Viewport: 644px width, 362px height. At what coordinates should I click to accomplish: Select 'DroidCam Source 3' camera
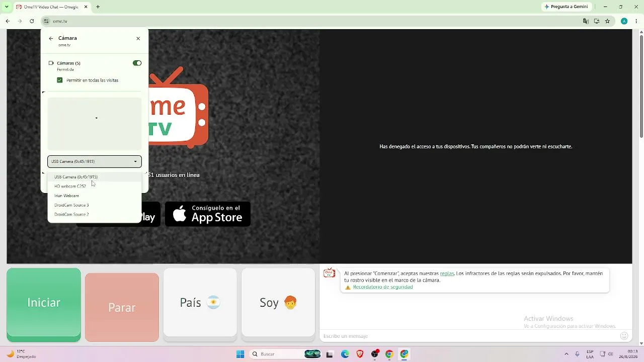(x=95, y=205)
